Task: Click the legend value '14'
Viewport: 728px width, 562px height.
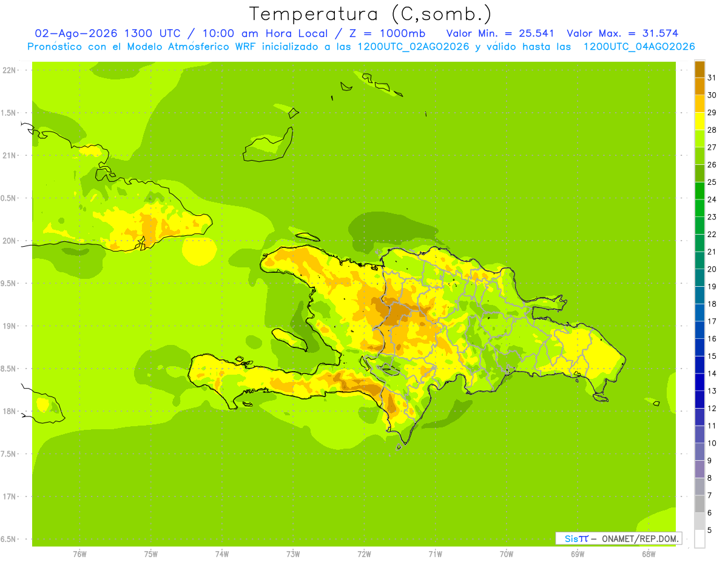Action: [x=712, y=373]
